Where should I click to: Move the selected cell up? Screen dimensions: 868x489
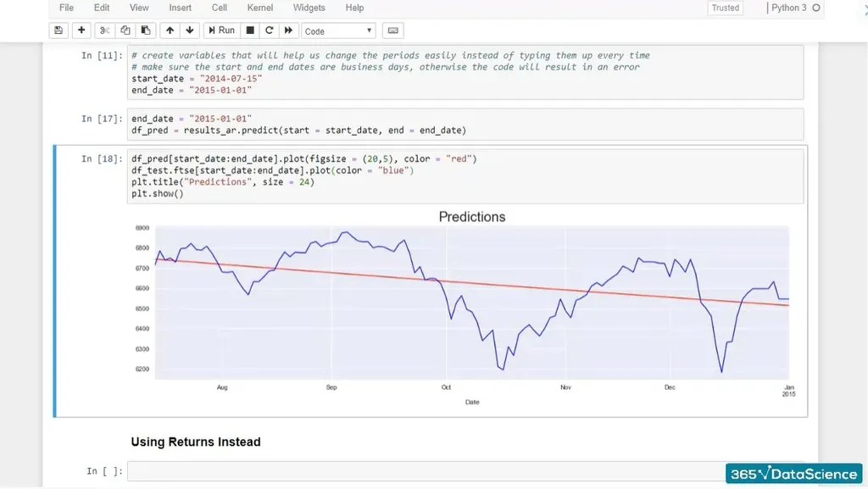[x=169, y=31]
